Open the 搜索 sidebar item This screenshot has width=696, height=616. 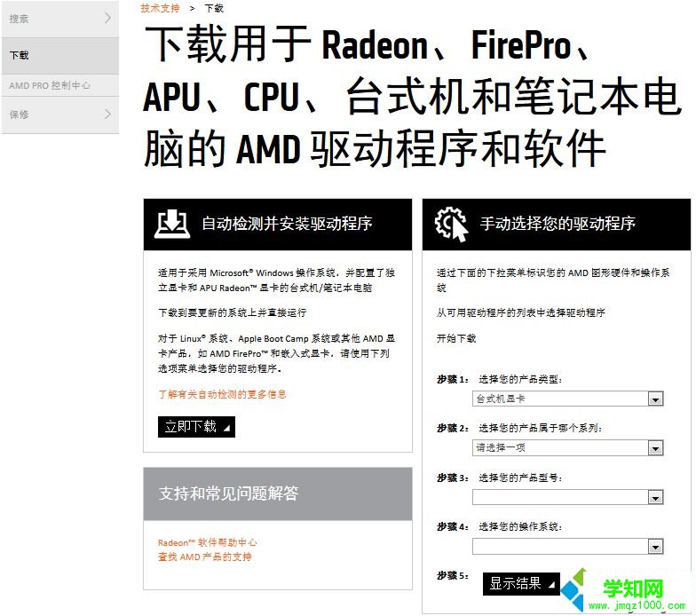[60, 19]
